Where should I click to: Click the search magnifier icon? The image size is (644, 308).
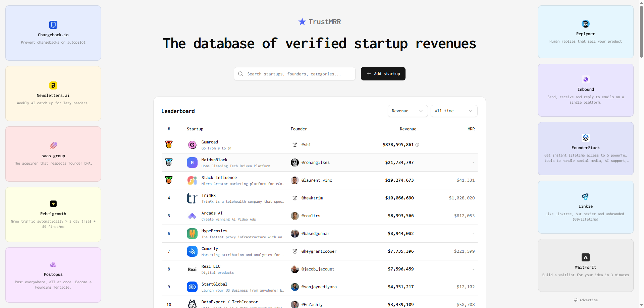pyautogui.click(x=240, y=73)
